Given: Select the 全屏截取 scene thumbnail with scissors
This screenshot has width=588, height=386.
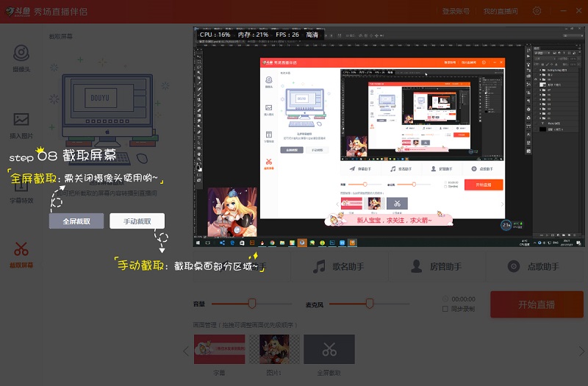Looking at the screenshot, I should (x=329, y=349).
